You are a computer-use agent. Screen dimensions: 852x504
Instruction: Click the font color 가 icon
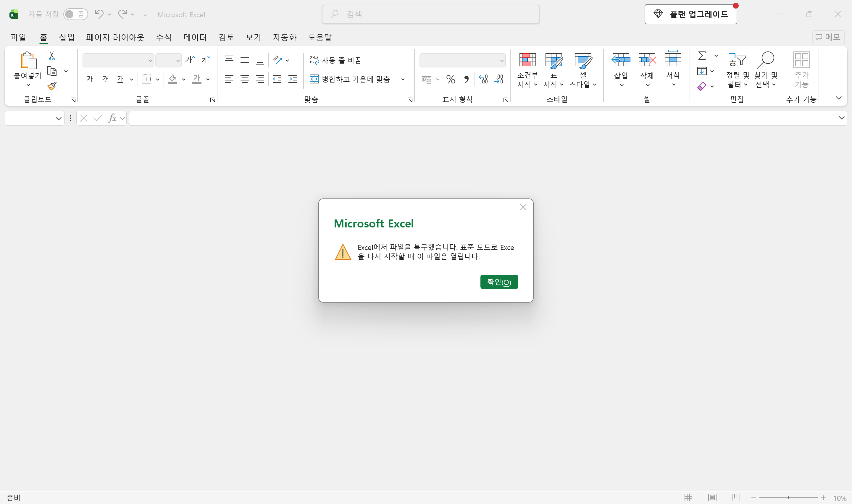tap(197, 79)
